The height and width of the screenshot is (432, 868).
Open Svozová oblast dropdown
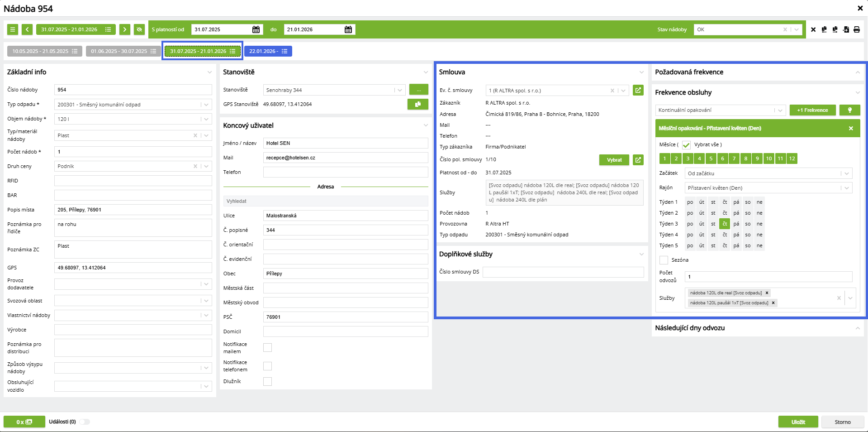tap(206, 301)
